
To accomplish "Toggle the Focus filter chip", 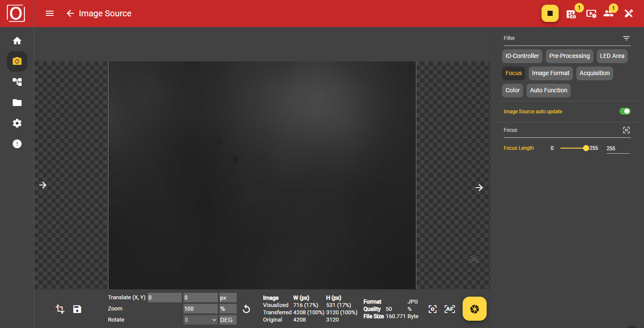I will click(x=513, y=73).
